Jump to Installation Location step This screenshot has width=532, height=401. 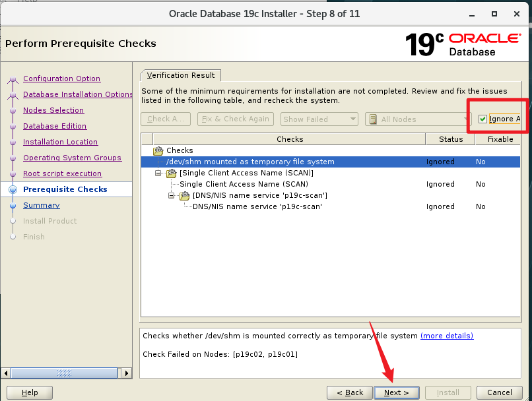(x=60, y=142)
